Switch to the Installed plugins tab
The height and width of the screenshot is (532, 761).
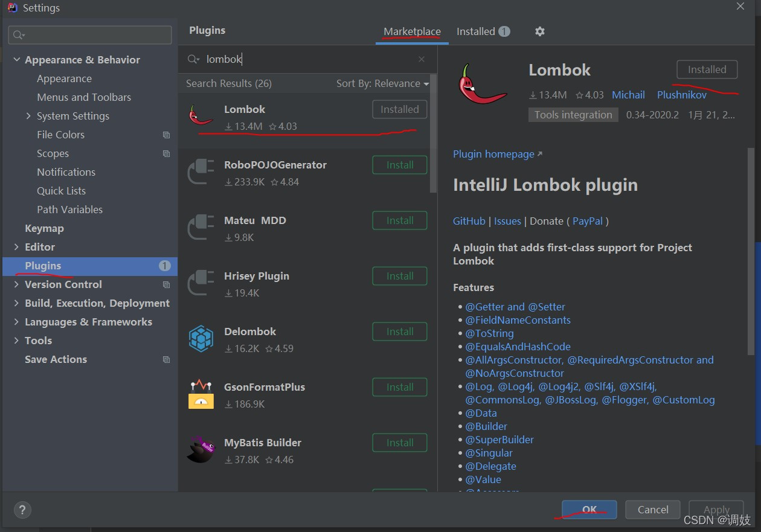(483, 31)
